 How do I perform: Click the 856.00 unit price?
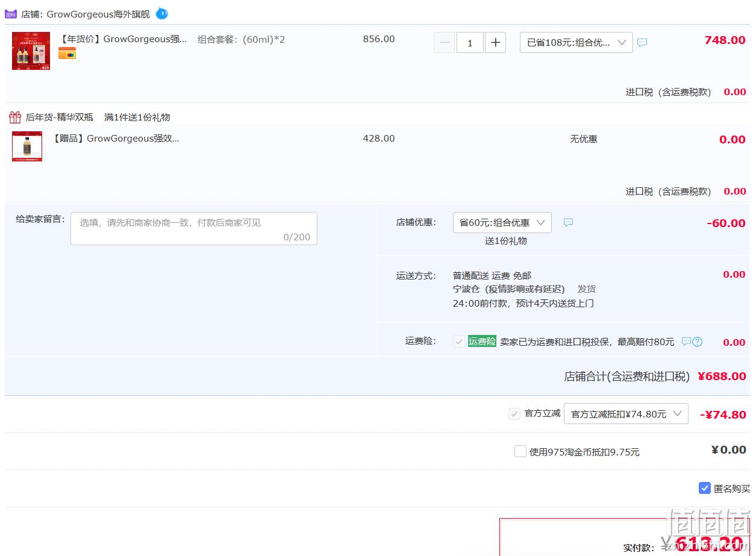[x=379, y=39]
